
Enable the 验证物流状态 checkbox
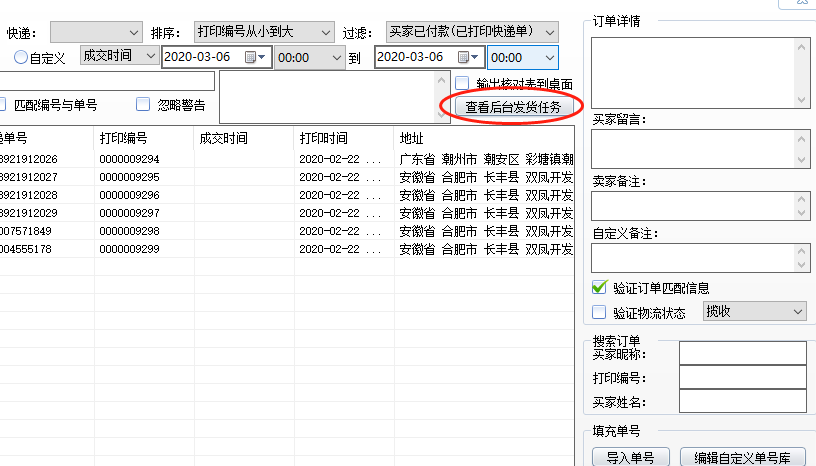tap(600, 313)
